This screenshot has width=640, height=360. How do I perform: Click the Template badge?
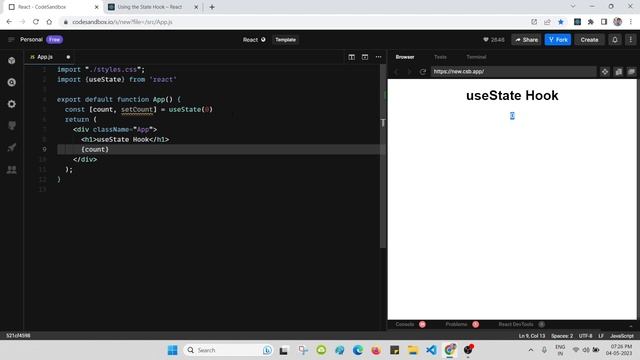(285, 40)
